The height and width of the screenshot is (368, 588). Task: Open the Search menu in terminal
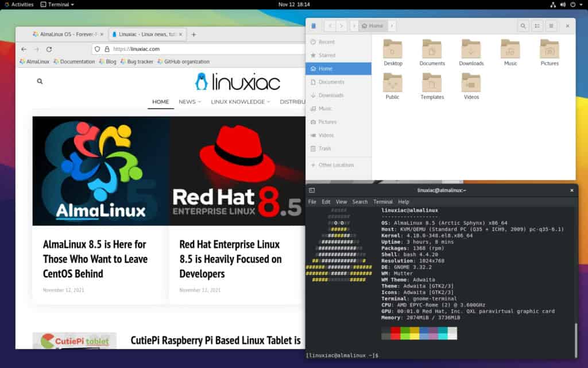click(x=360, y=202)
